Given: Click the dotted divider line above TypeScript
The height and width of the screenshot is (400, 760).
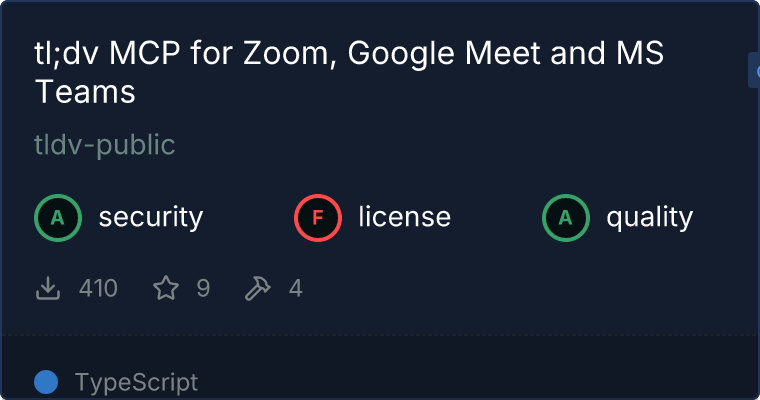Looking at the screenshot, I should click(x=380, y=335).
